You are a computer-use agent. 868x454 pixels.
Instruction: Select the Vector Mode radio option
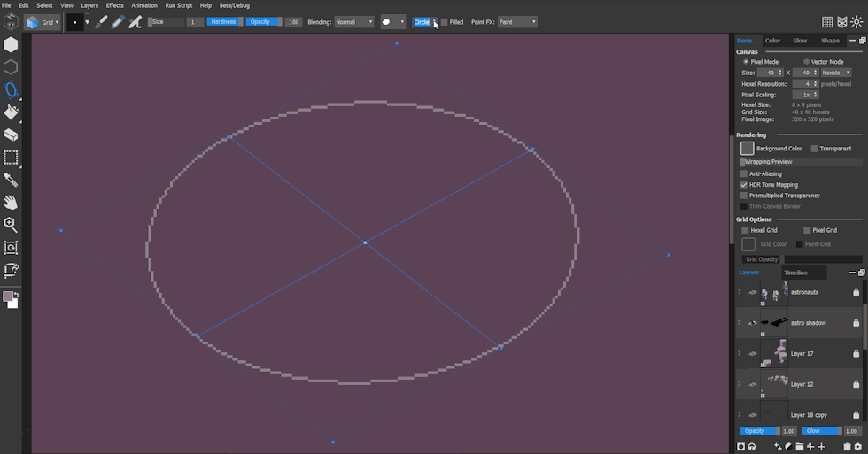tap(806, 62)
